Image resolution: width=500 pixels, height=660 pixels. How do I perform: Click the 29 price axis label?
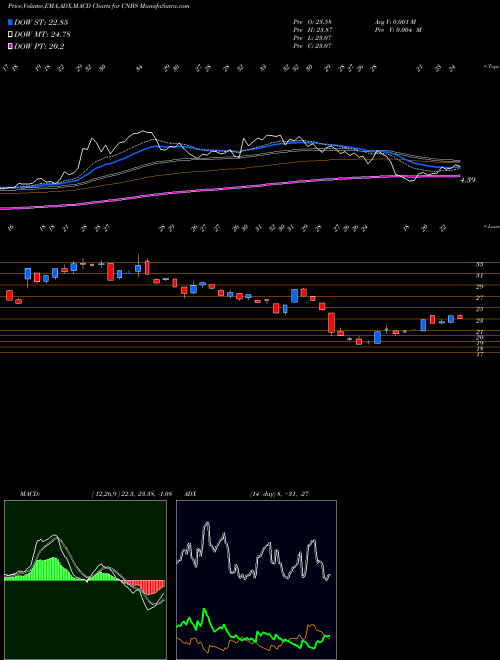tap(479, 287)
